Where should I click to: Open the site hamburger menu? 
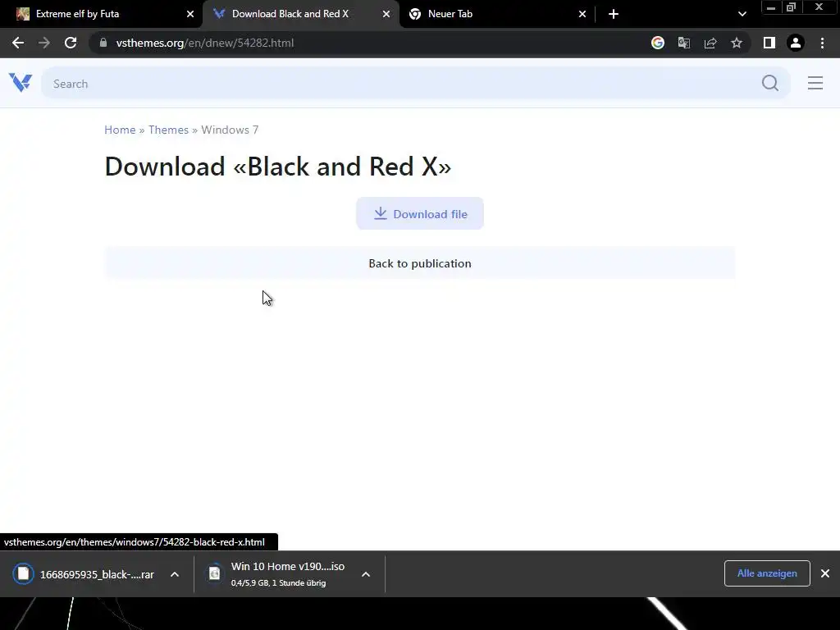[815, 83]
